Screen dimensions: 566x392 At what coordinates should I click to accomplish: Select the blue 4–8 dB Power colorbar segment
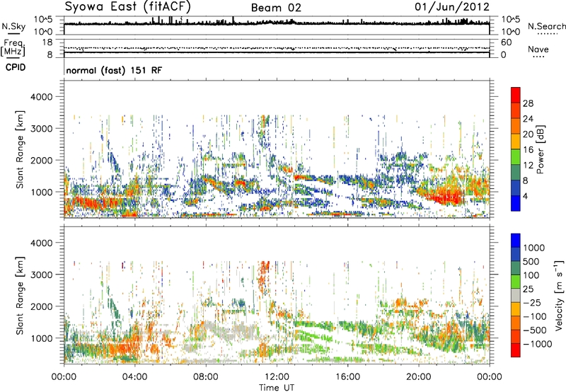(516, 188)
